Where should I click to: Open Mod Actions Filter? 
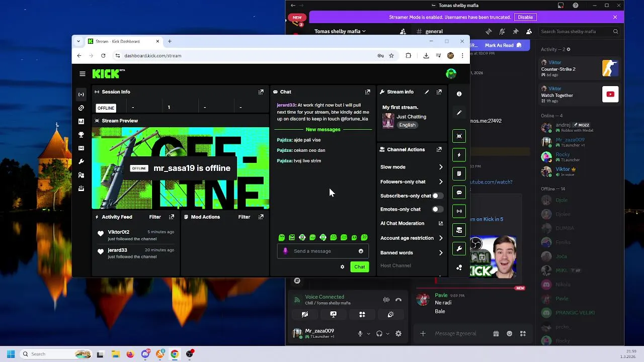coord(244,217)
